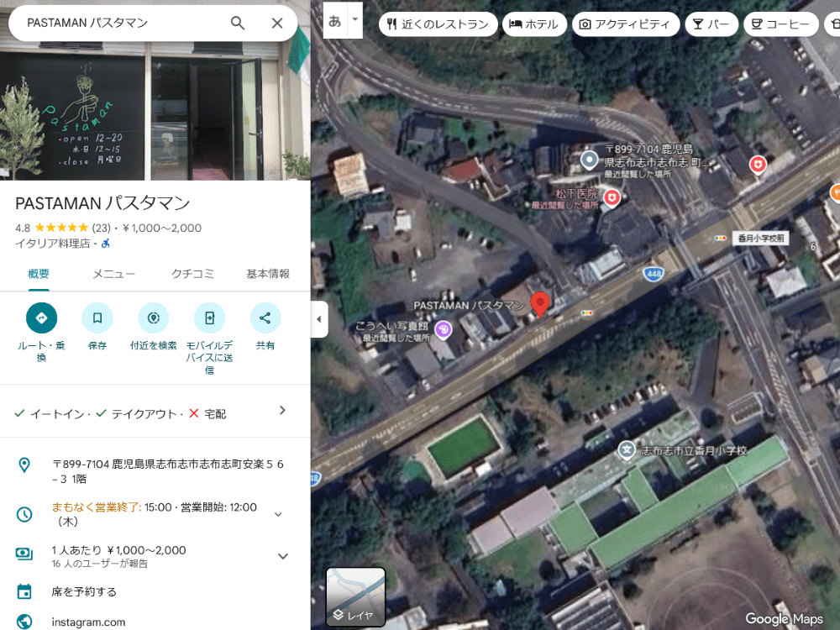Send to mobile device icon
This screenshot has height=630, width=840.
[x=209, y=318]
